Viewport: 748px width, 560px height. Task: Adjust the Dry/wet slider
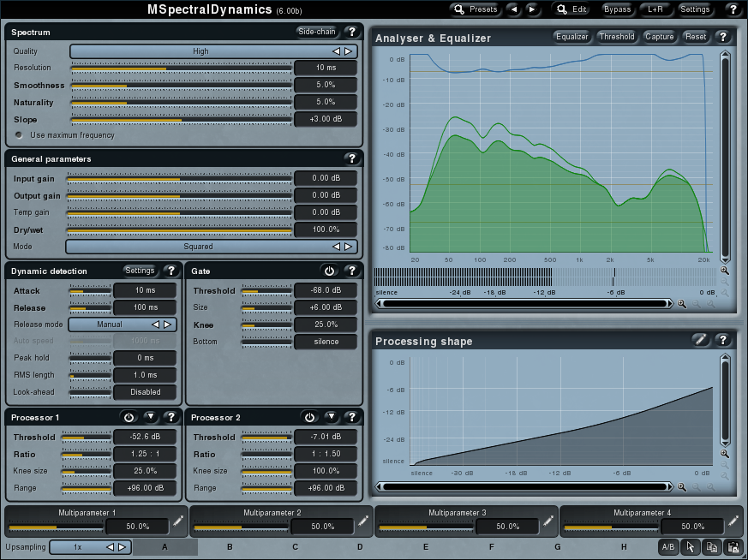coord(179,230)
